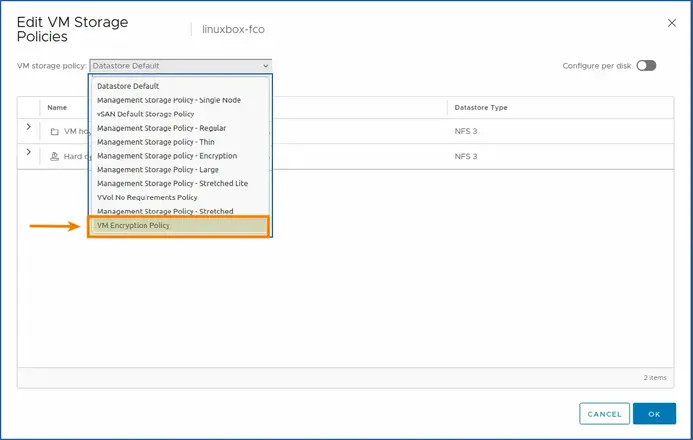Expand the VM home row
The image size is (693, 440).
(x=29, y=129)
